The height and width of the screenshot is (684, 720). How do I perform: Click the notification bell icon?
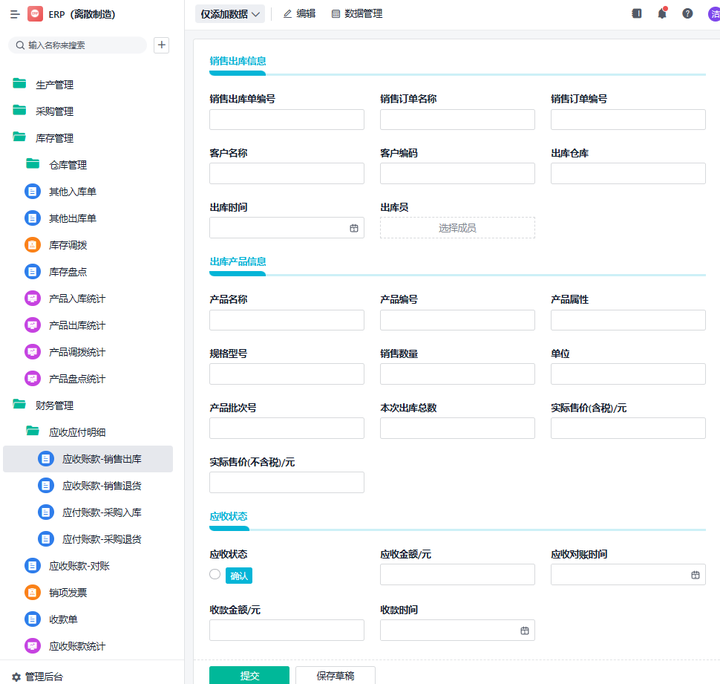pos(662,13)
